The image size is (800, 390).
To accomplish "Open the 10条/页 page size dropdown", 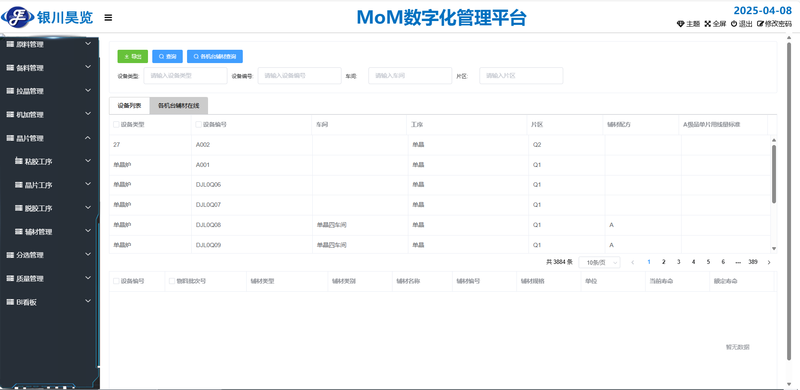I will [599, 262].
